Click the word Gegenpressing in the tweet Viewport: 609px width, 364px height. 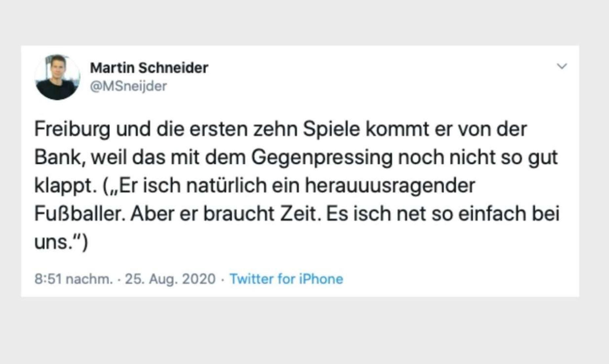322,158
